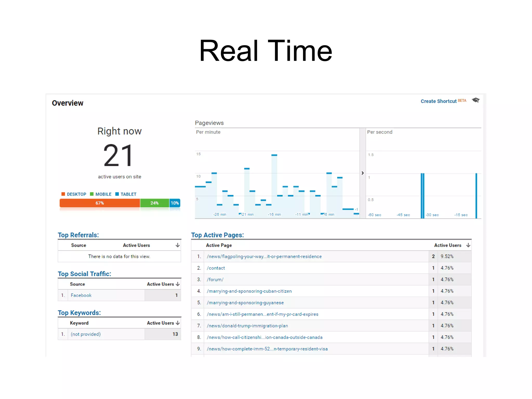Open the /contact active page link

pyautogui.click(x=216, y=268)
